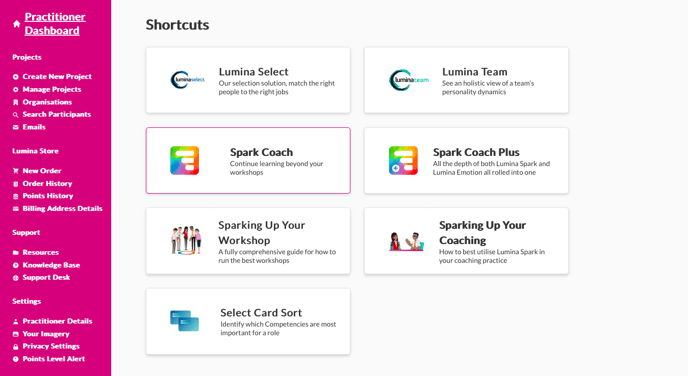
Task: Open Order History in Lumina Store
Action: coord(47,183)
